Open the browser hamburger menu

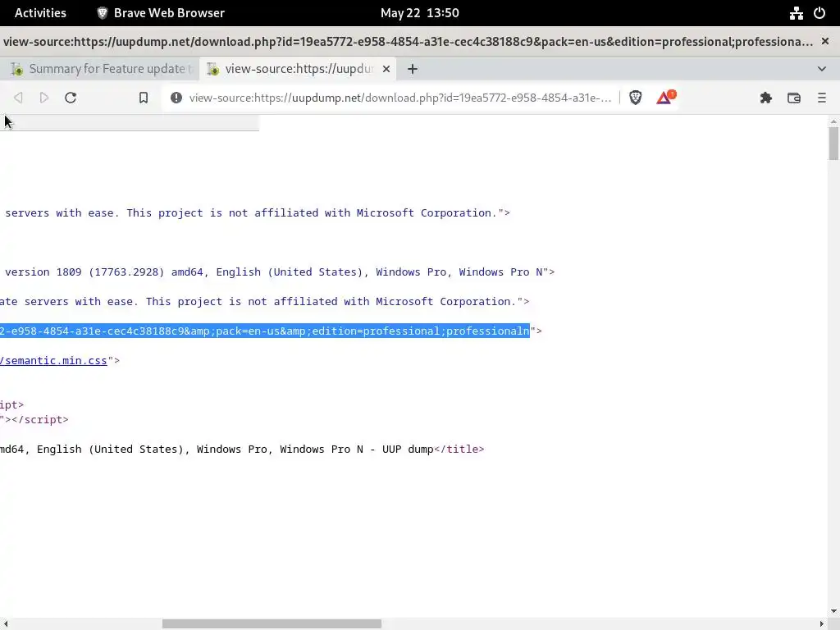coord(822,98)
